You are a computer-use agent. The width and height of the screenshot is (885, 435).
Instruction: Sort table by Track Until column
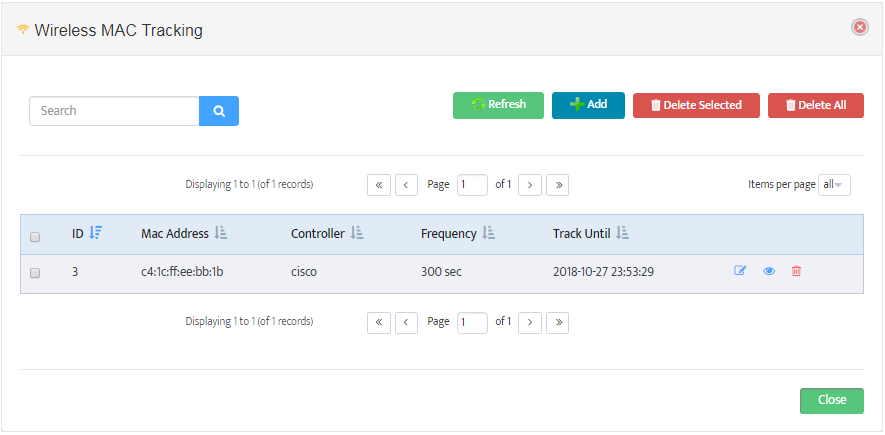[x=622, y=233]
